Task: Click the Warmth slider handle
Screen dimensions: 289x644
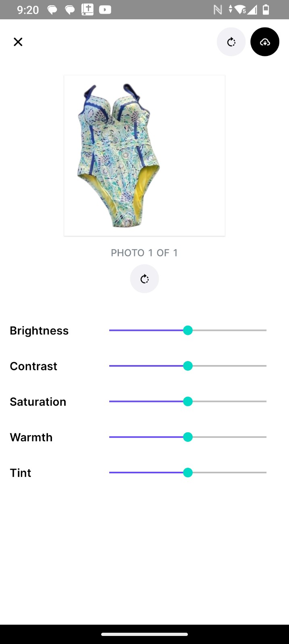Action: click(x=188, y=437)
